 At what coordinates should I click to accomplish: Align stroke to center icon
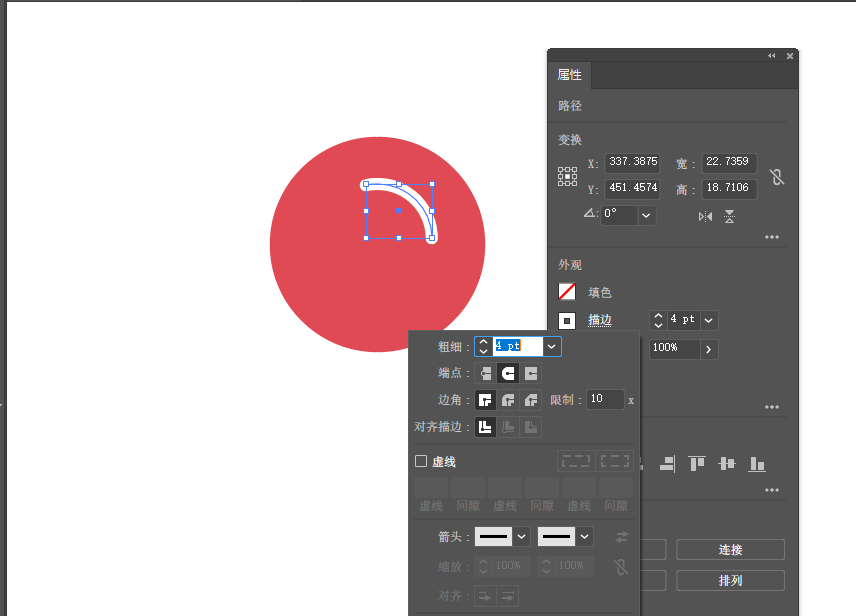[x=485, y=427]
